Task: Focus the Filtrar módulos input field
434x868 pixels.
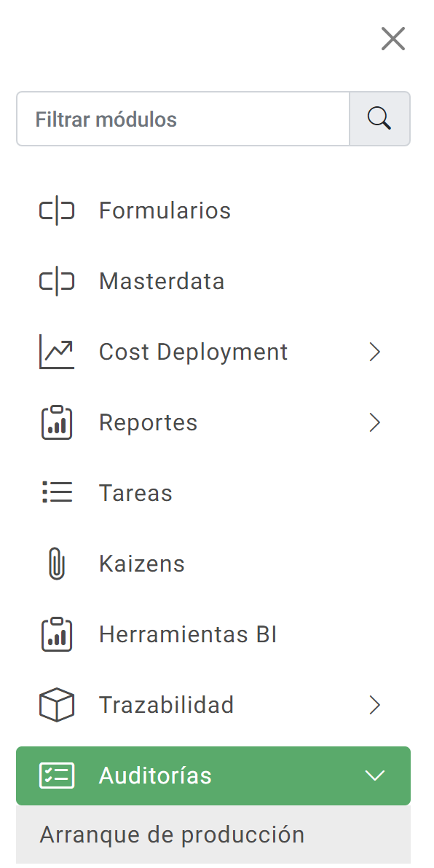Action: click(184, 119)
